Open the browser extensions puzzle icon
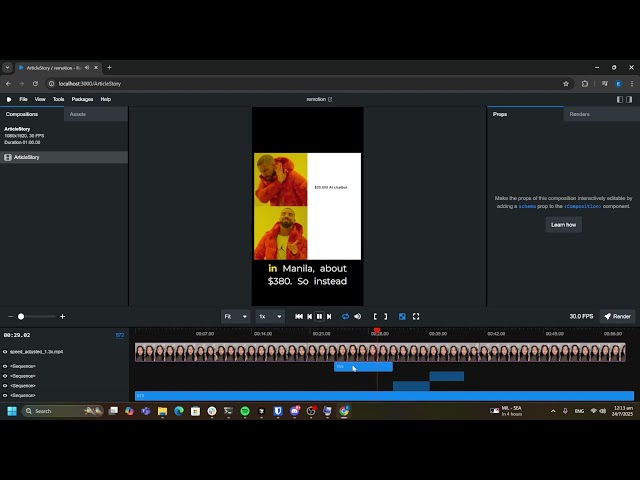640x480 pixels. [x=585, y=84]
